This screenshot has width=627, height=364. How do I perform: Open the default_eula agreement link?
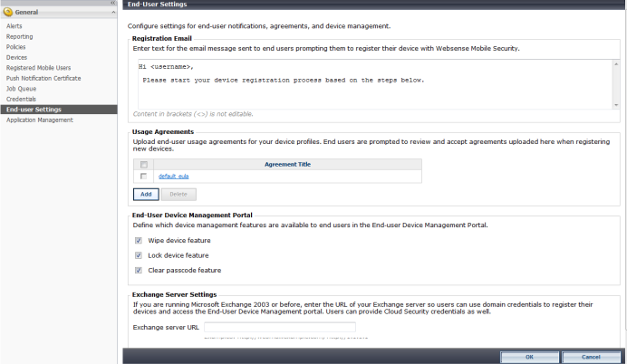click(174, 177)
